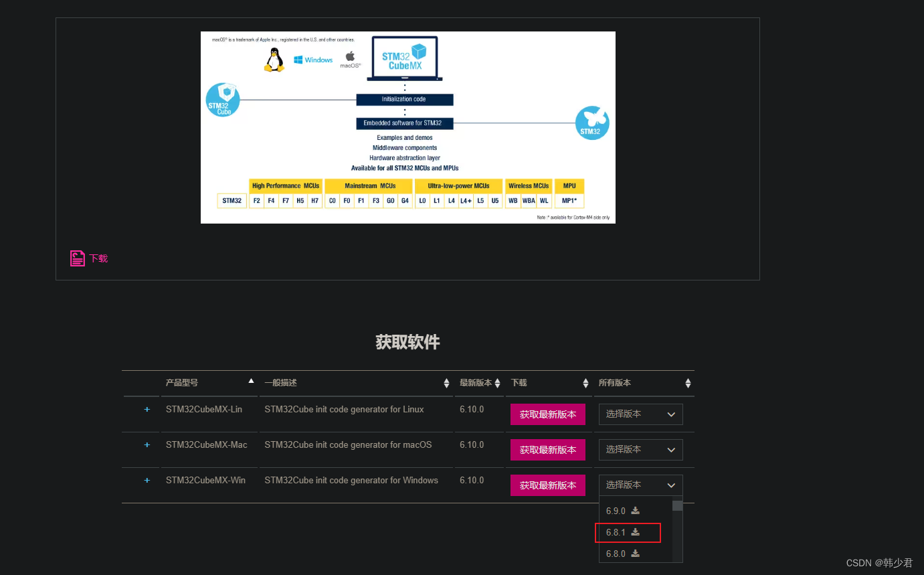Click the download icon beside 6.9.0
Screen dimensions: 924x575
[636, 511]
